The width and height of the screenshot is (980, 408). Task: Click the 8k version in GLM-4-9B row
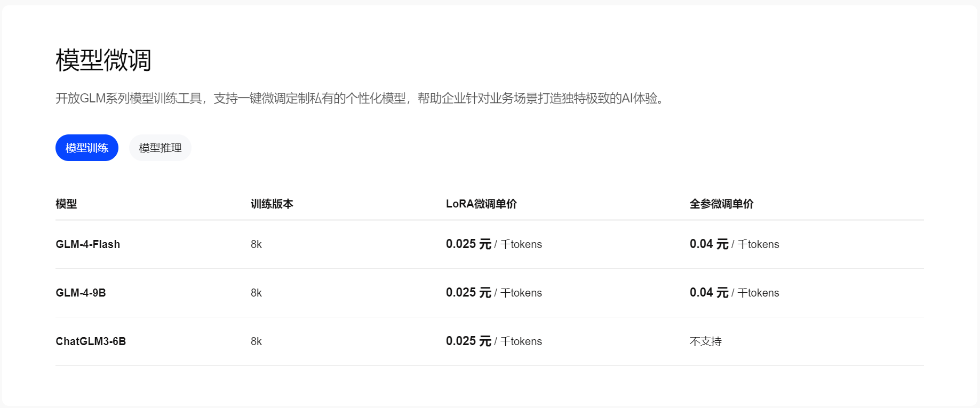[256, 293]
